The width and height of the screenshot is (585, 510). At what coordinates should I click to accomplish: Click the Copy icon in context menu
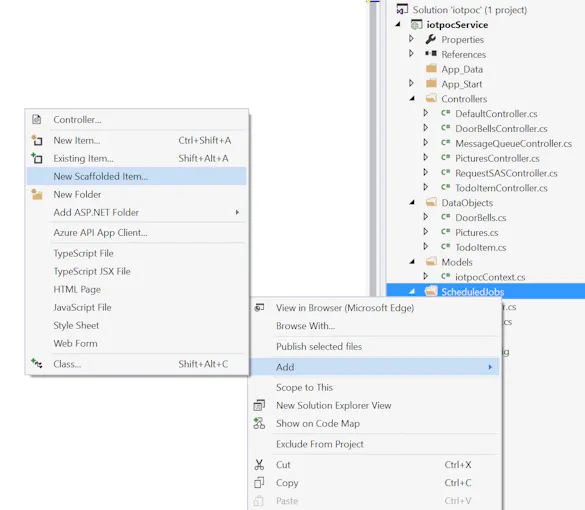pyautogui.click(x=259, y=482)
